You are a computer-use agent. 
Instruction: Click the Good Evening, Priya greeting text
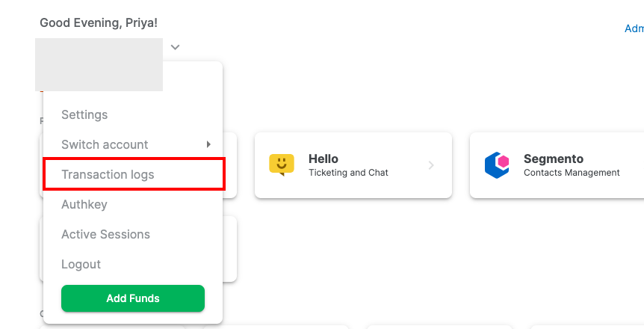[99, 22]
